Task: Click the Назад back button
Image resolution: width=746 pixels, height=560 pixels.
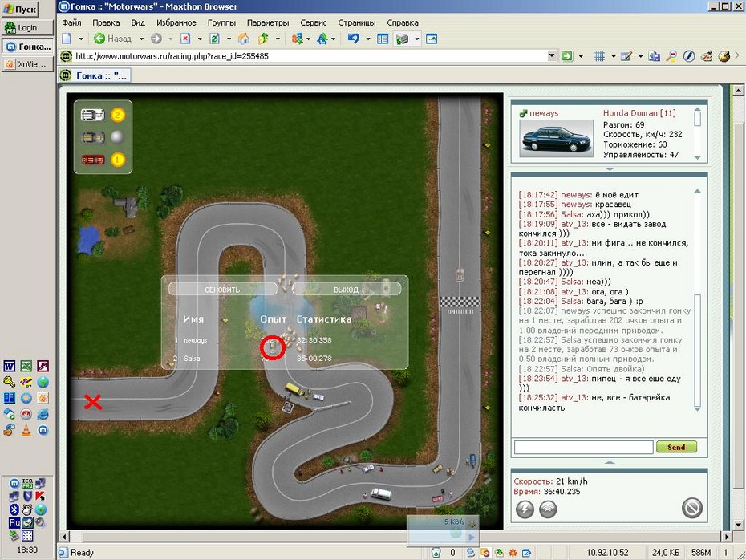Action: (113, 39)
